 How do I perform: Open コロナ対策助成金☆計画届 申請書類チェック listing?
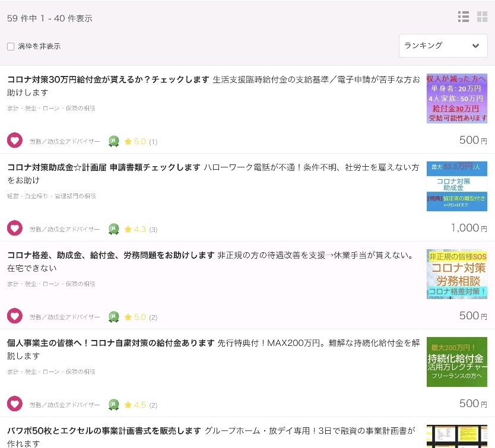click(103, 167)
